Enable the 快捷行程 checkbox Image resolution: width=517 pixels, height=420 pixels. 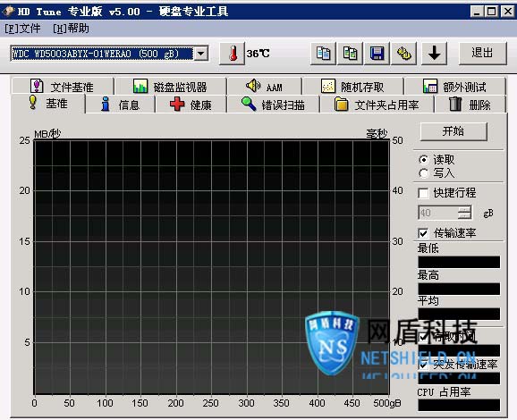[x=423, y=193]
